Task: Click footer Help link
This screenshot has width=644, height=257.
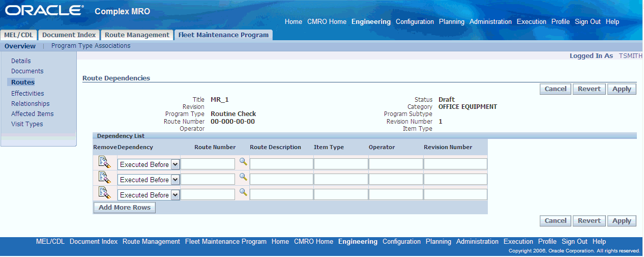Action: pos(599,242)
